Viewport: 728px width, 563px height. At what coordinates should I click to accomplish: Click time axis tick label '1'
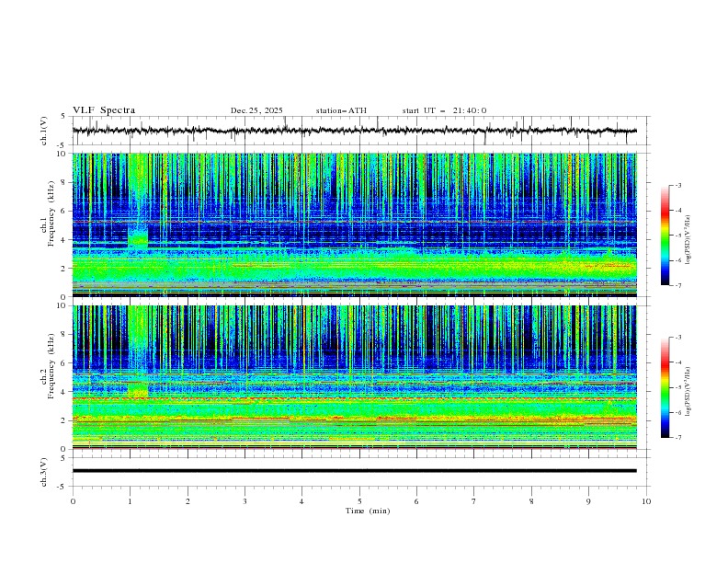click(x=130, y=501)
